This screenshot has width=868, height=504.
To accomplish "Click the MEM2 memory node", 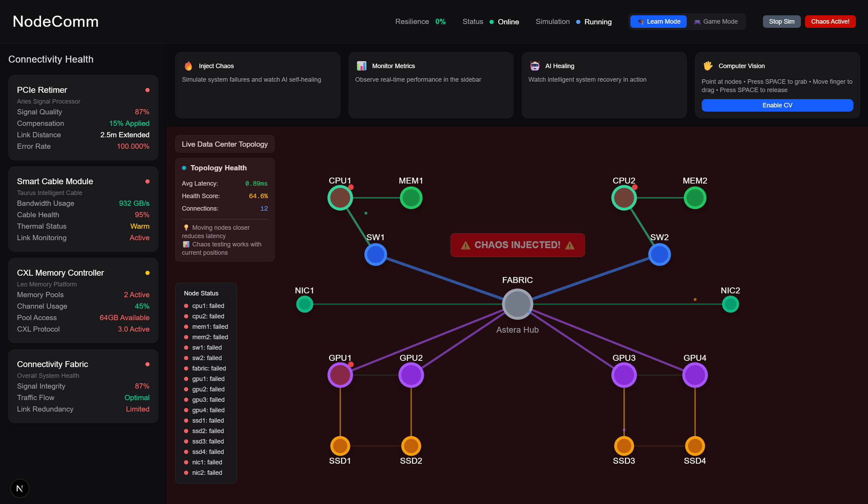I will pos(694,198).
